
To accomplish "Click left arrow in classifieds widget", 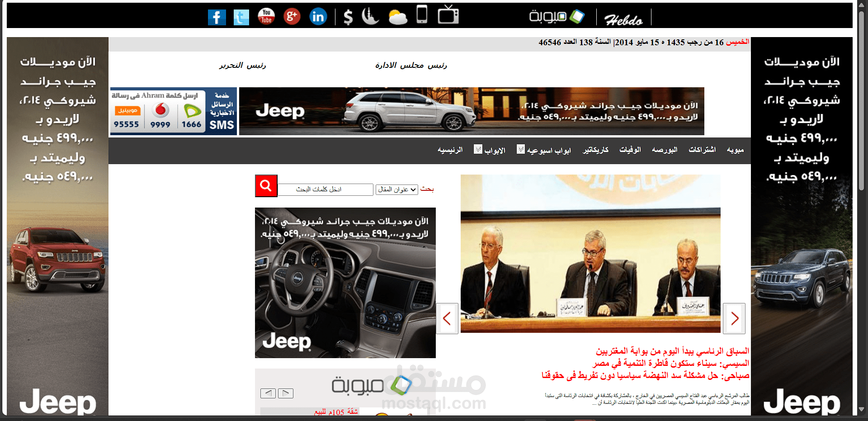I will [268, 393].
